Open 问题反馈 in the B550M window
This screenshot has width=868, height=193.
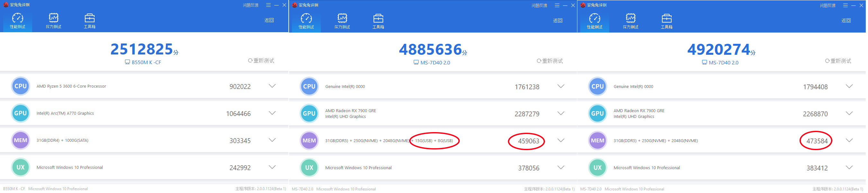pos(251,5)
